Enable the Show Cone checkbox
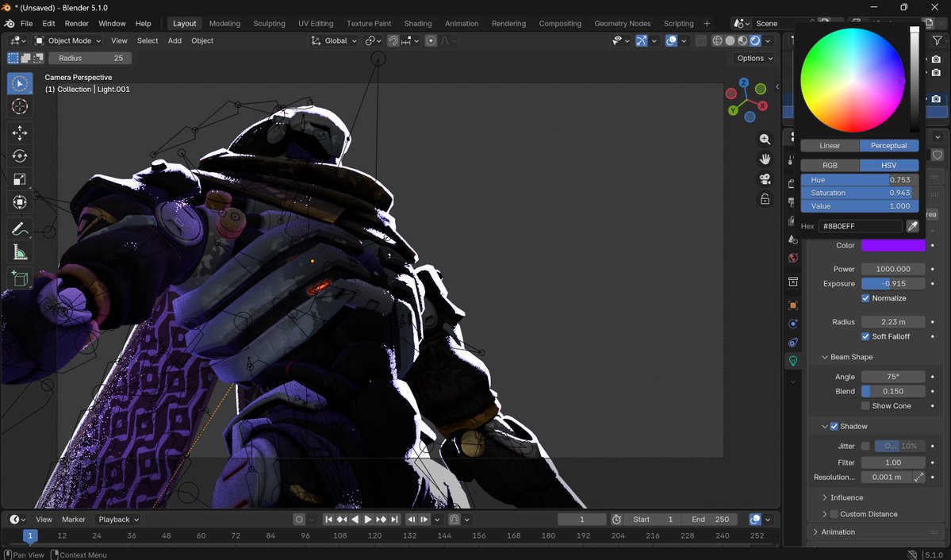Viewport: 951px width, 560px height. (865, 406)
